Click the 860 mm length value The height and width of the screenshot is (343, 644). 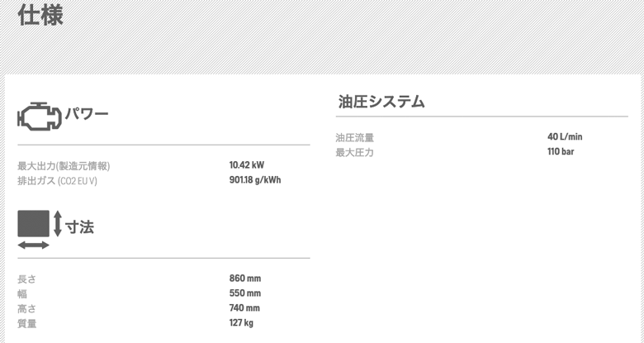click(245, 279)
